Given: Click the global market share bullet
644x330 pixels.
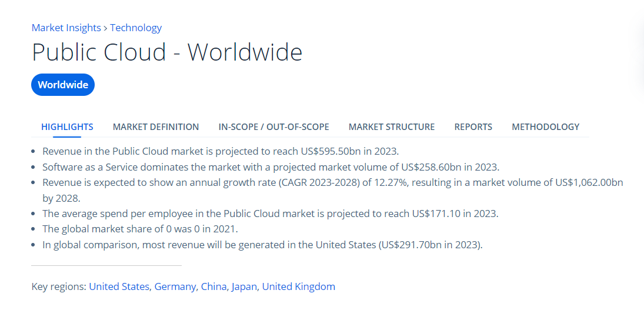Looking at the screenshot, I should (140, 229).
